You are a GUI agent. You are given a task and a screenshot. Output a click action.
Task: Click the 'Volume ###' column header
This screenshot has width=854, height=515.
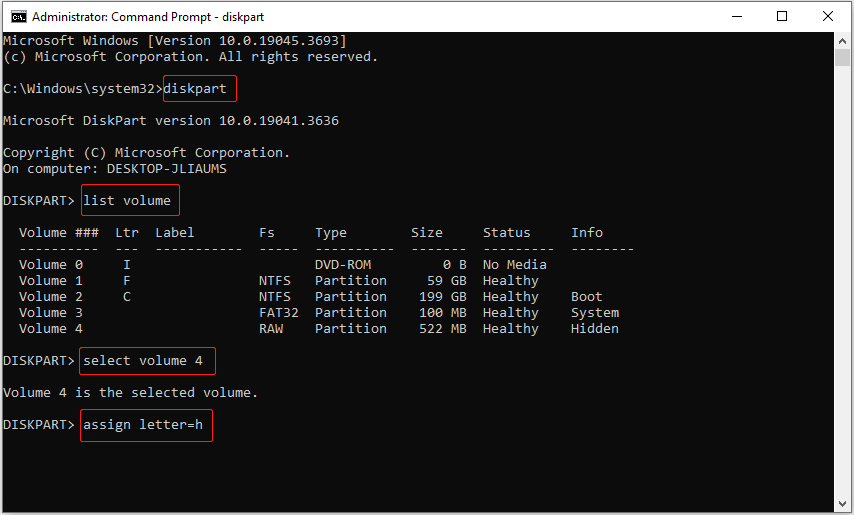59,232
